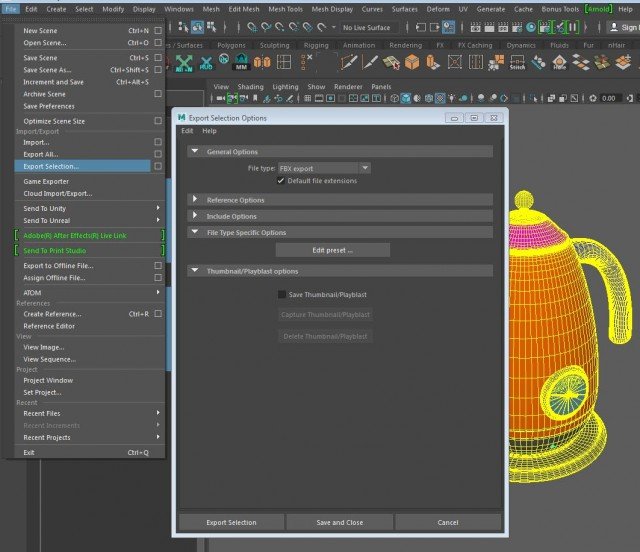Open the Create Reference option box
The image size is (640, 552).
pyautogui.click(x=158, y=314)
